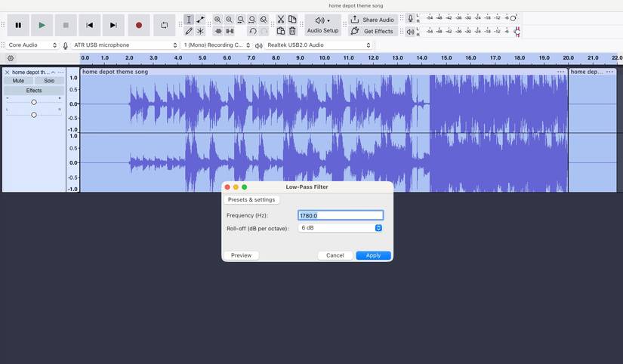Click the Zoom In magnifier icon
This screenshot has width=623, height=364.
217,20
